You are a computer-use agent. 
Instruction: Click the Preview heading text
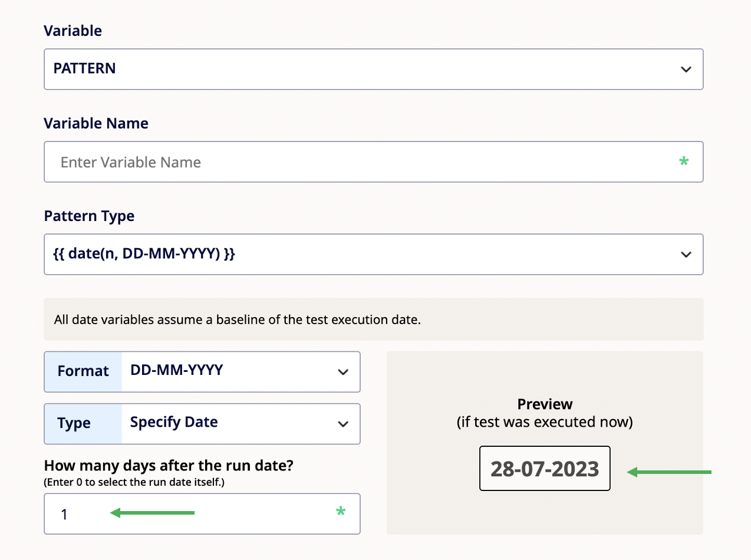point(545,404)
